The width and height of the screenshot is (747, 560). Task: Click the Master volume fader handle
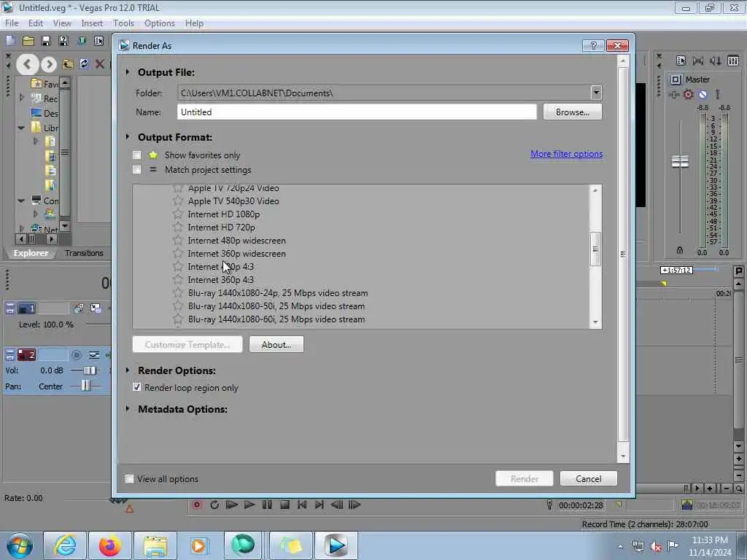(x=680, y=161)
